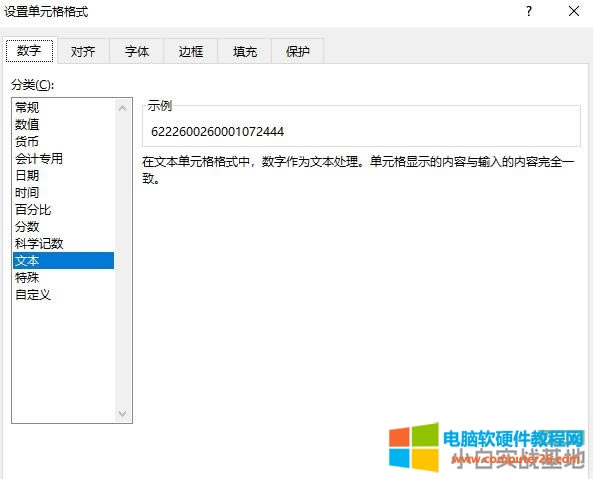Click the category list scroll up arrow
The image size is (593, 479).
pos(122,109)
